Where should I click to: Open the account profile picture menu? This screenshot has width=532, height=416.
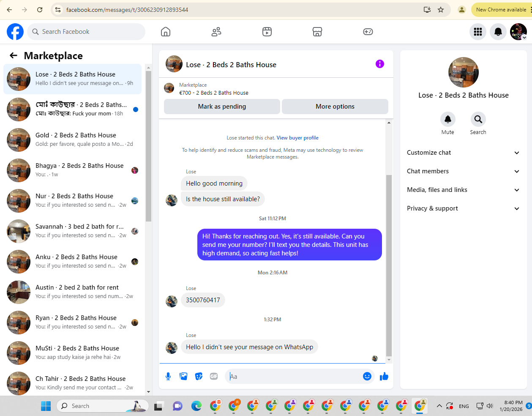pyautogui.click(x=518, y=32)
